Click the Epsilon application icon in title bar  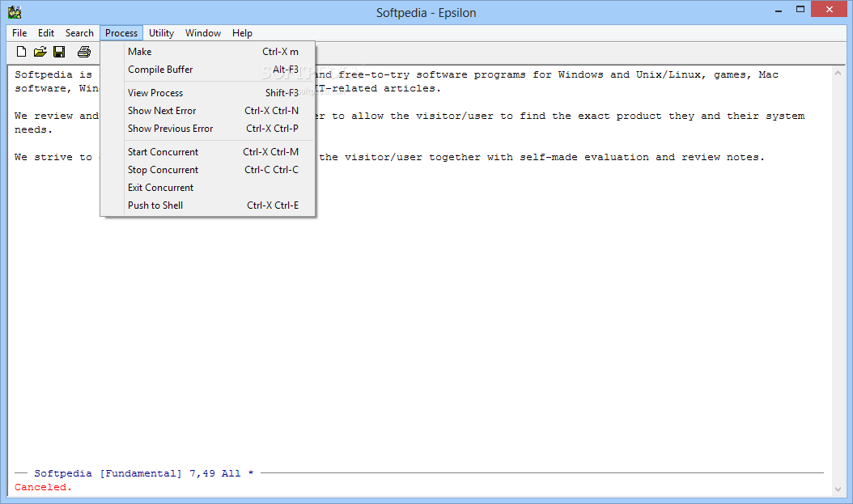tap(15, 12)
